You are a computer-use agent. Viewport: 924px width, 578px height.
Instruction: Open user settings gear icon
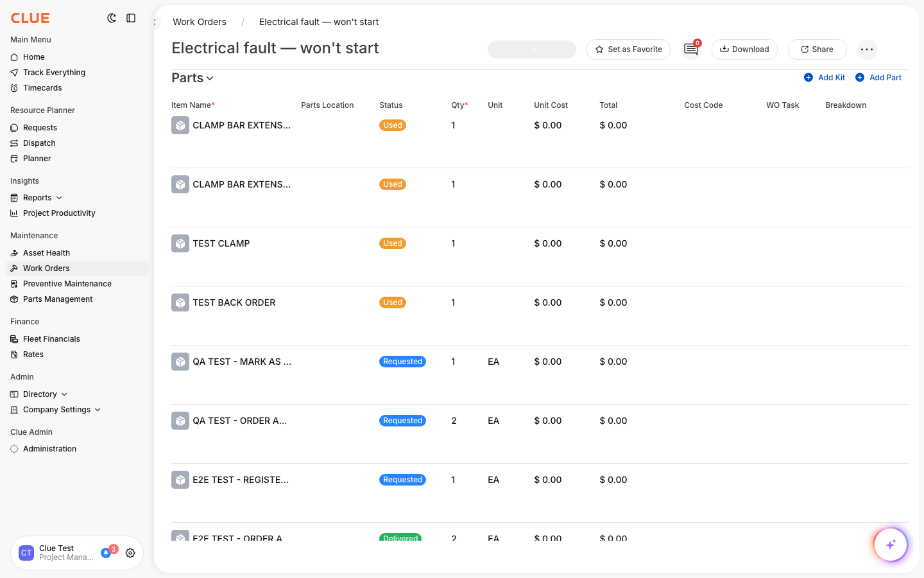(x=130, y=553)
